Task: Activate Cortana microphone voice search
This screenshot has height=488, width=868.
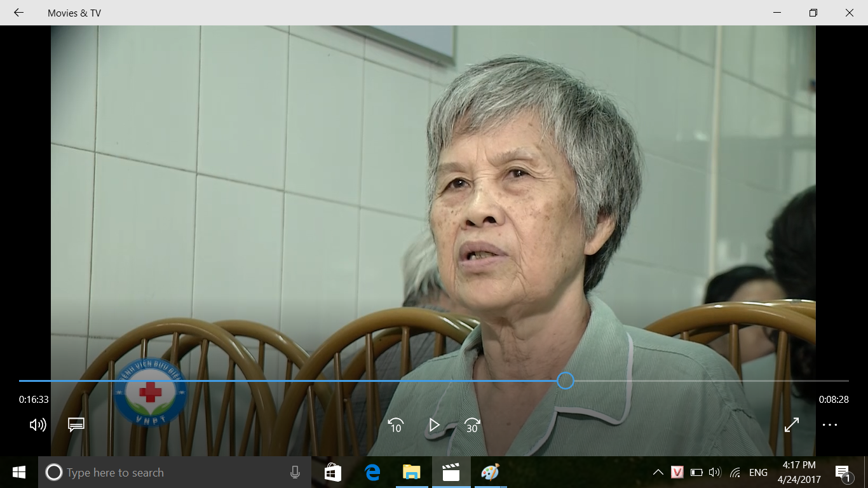Action: click(x=295, y=472)
